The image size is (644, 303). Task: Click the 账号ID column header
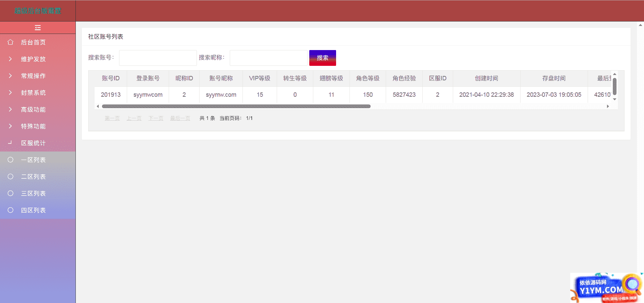tap(111, 78)
